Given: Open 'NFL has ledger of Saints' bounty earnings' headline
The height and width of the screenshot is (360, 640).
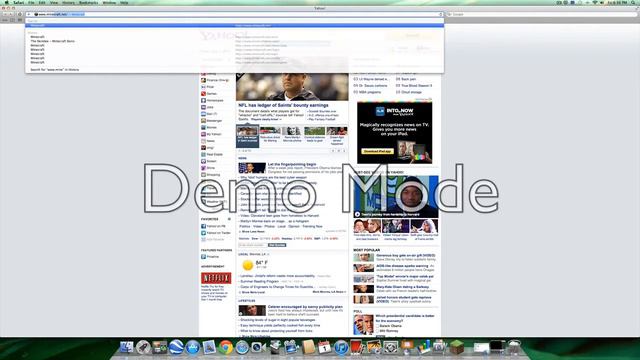Looking at the screenshot, I should tap(283, 105).
